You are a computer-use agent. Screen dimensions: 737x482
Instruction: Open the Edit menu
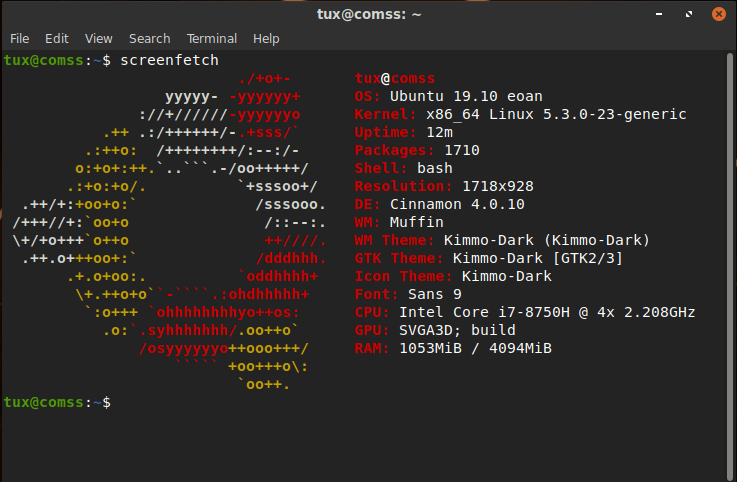pyautogui.click(x=56, y=38)
